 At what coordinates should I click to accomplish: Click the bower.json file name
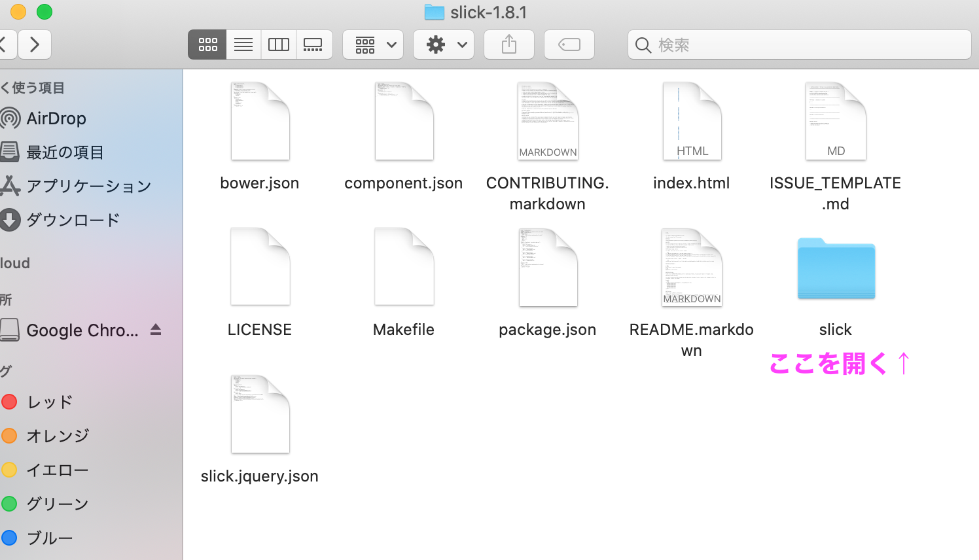pyautogui.click(x=260, y=183)
